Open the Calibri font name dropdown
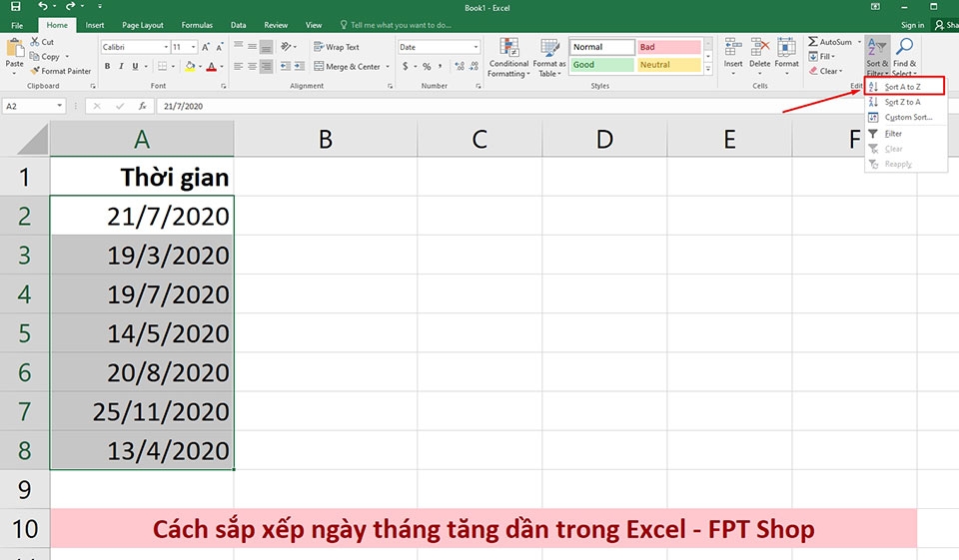959x560 pixels. pos(166,47)
